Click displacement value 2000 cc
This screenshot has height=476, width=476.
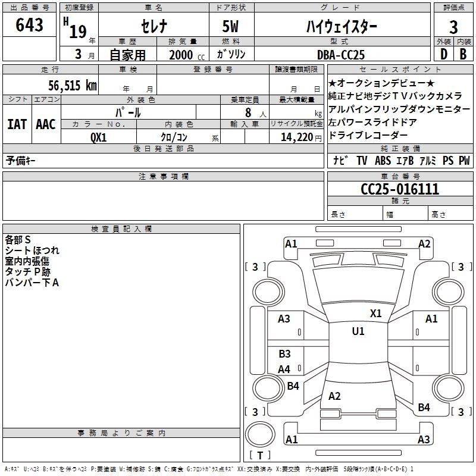coord(187,55)
